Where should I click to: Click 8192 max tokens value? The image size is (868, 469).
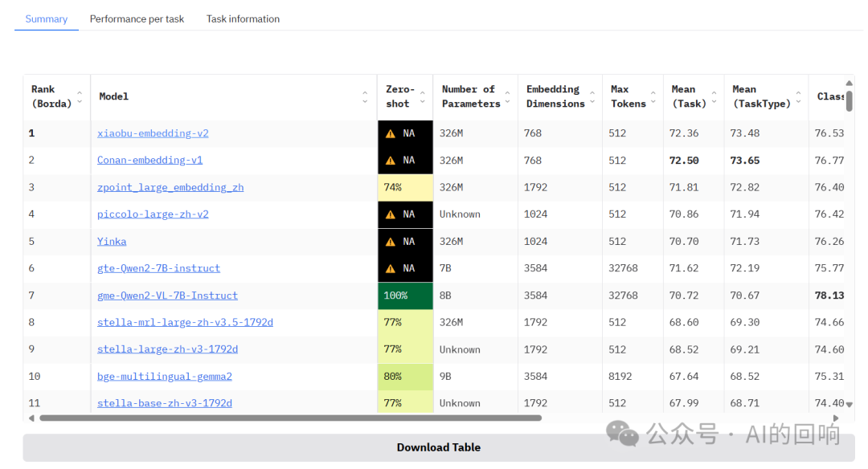point(620,377)
